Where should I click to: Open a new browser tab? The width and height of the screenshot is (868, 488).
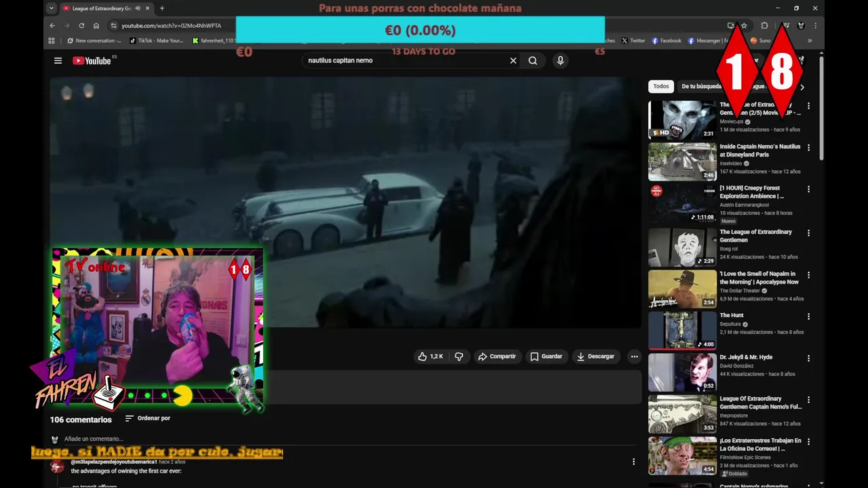[x=161, y=8]
